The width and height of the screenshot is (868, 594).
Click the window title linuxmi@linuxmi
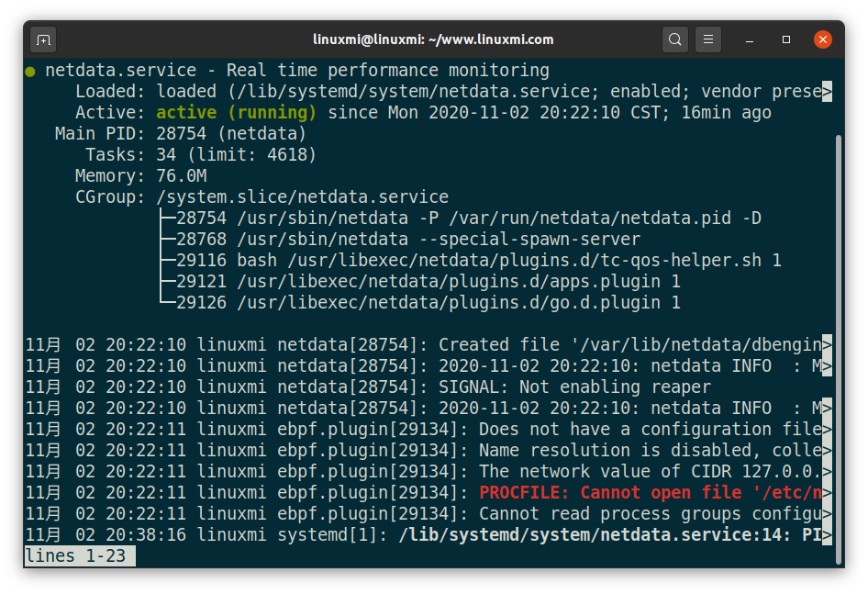[x=433, y=39]
